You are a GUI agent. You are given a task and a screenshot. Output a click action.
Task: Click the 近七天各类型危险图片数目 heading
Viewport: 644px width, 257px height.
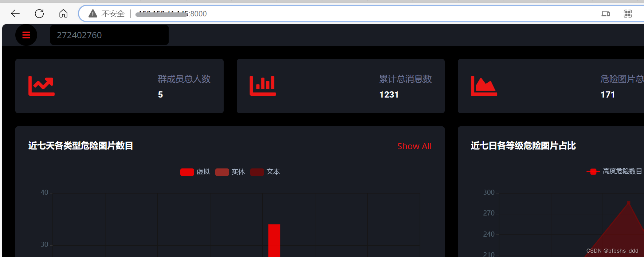pyautogui.click(x=80, y=146)
